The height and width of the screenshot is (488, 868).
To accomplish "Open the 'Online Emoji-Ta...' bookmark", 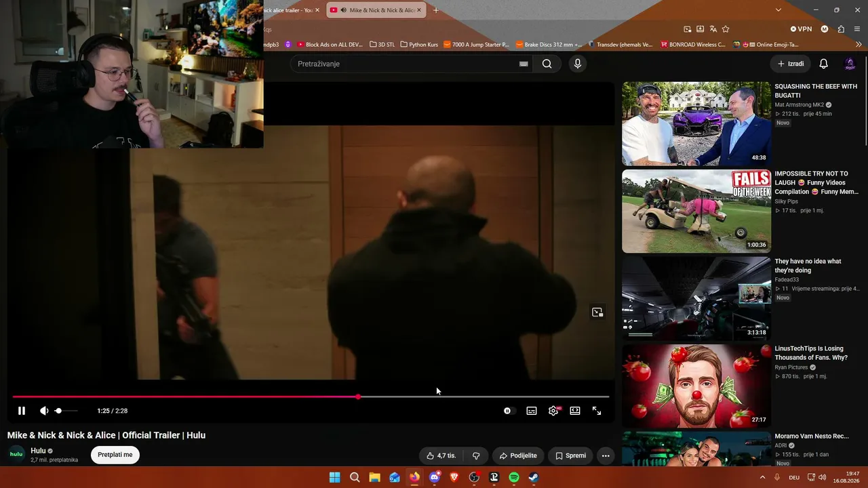I will 765,45.
